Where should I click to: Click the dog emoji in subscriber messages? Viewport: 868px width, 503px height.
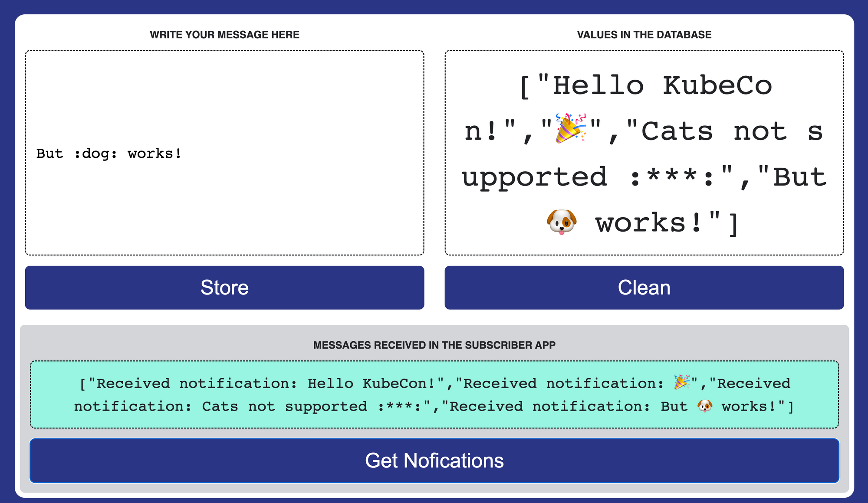(705, 406)
